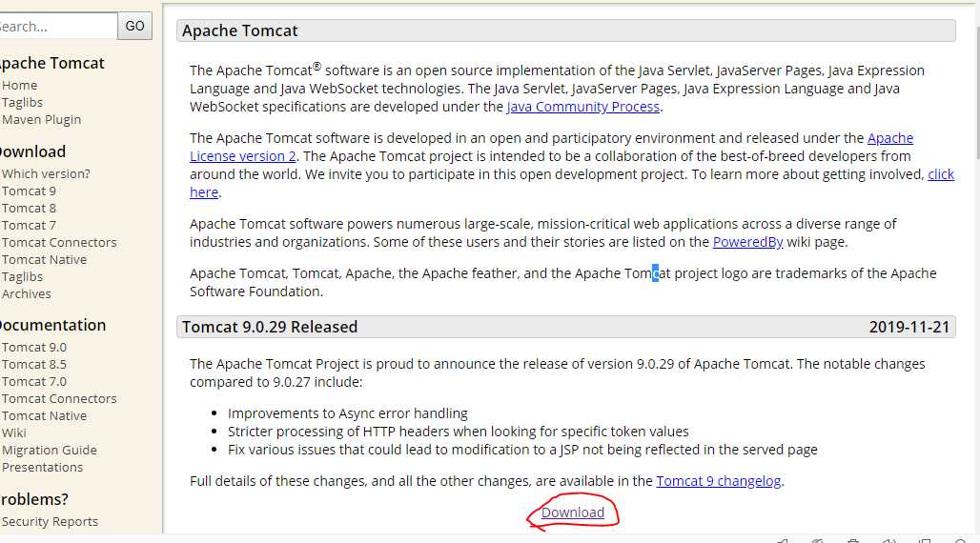Click the 'Improvements to Async error handling' bullet
980x543 pixels.
(x=348, y=413)
